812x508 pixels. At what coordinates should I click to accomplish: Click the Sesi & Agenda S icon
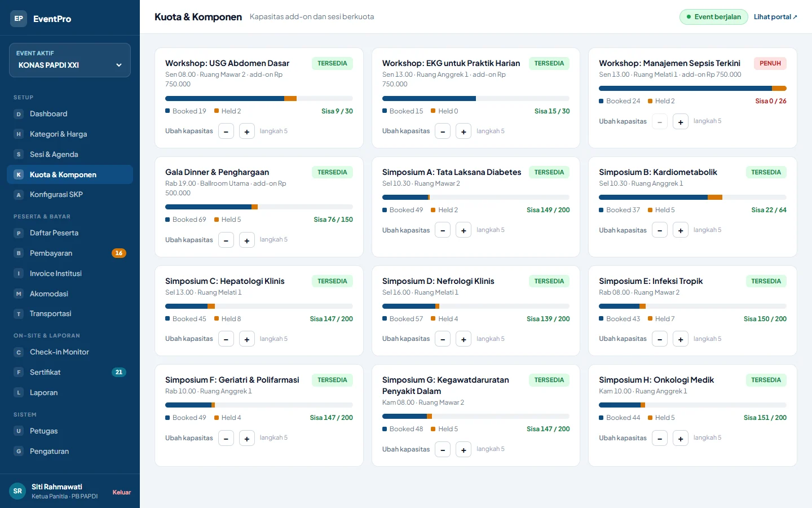19,155
